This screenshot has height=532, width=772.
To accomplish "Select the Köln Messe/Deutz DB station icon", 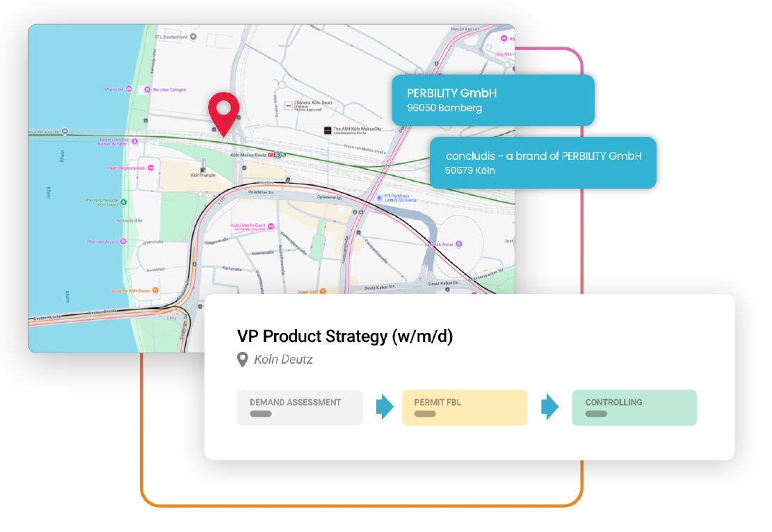I will [271, 155].
